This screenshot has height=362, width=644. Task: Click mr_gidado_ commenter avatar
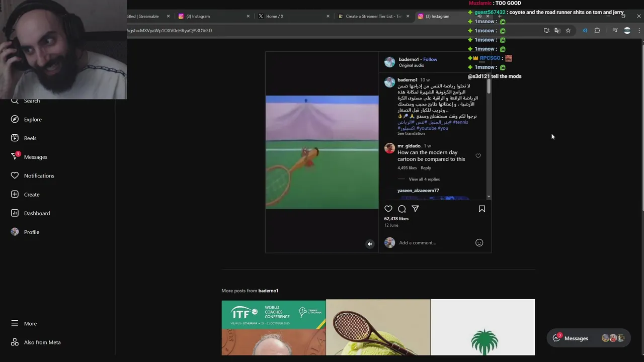pos(389,148)
